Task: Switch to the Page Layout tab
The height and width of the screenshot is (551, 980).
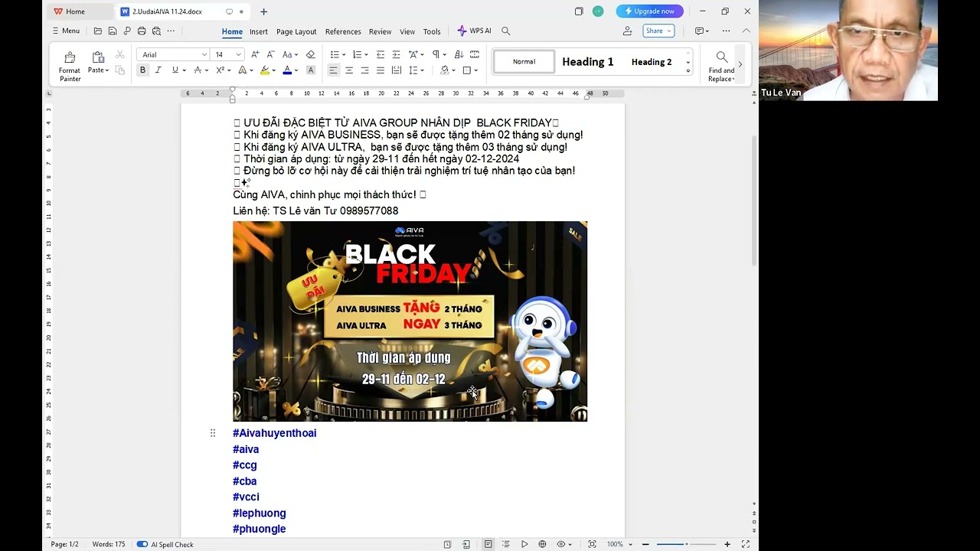Action: (x=296, y=32)
